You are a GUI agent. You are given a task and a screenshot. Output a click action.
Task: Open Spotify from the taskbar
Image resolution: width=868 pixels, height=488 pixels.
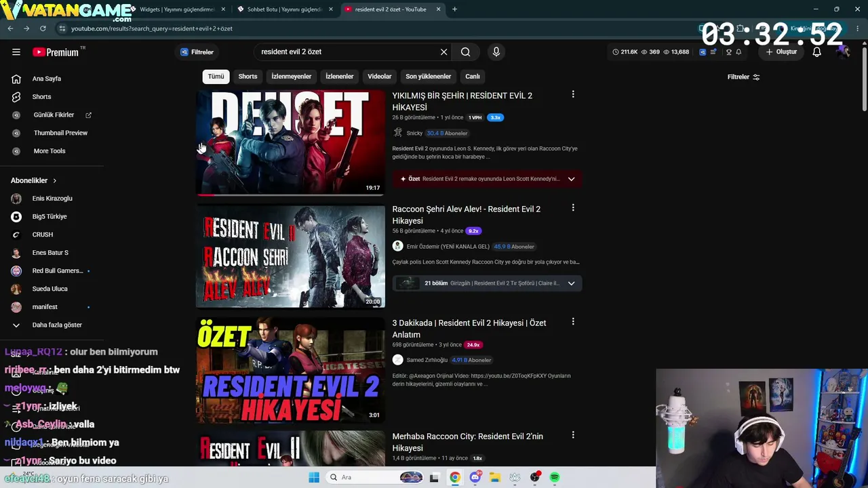click(555, 477)
